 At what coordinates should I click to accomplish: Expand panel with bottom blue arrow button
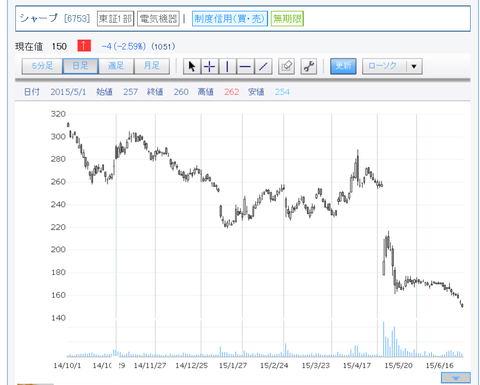(x=456, y=378)
